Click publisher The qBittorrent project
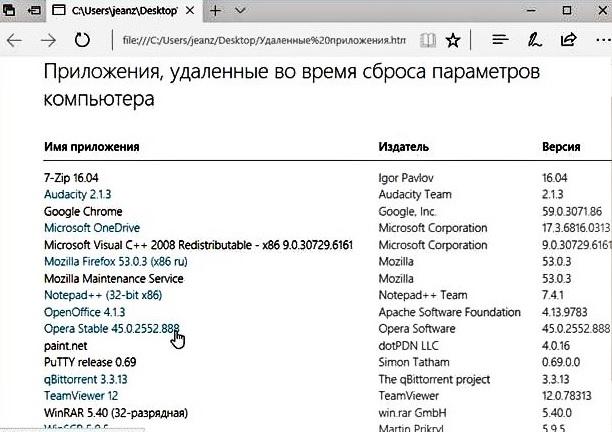The image size is (612, 432). [x=434, y=379]
